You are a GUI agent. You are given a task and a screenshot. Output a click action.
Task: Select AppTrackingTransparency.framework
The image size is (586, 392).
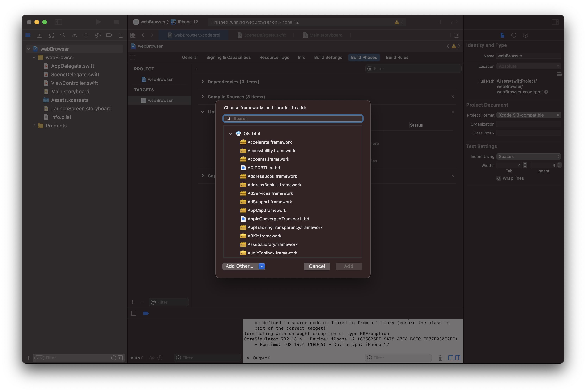click(x=285, y=227)
